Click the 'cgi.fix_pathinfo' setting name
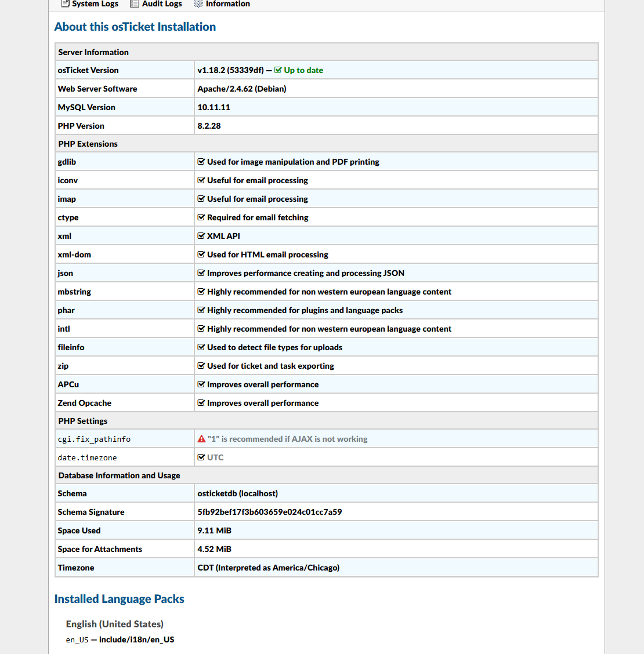This screenshot has height=654, width=644. click(x=94, y=439)
